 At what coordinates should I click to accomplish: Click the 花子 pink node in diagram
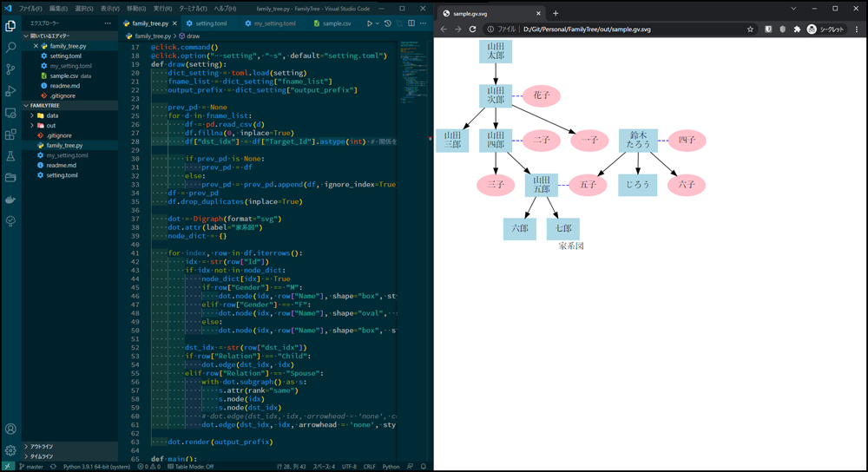point(542,95)
